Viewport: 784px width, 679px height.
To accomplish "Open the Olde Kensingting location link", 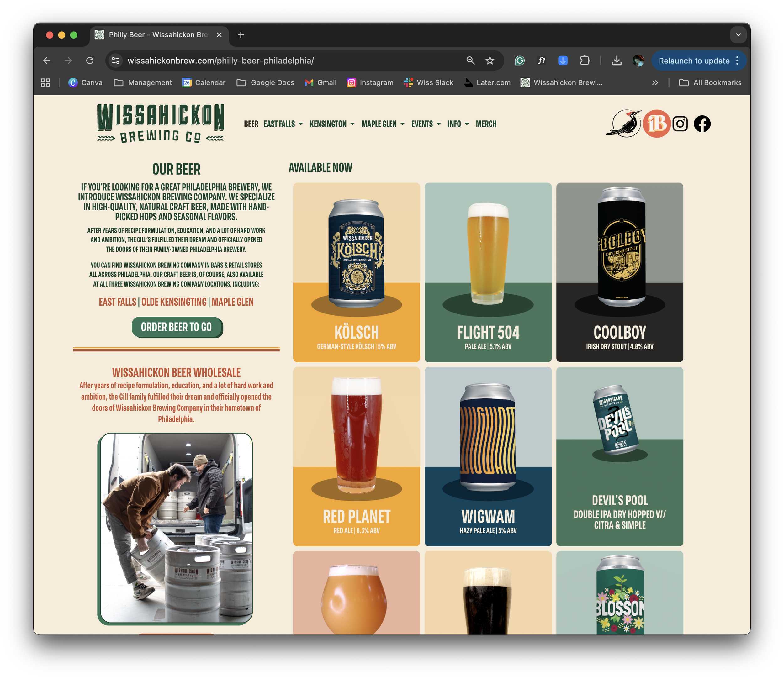I will click(174, 302).
